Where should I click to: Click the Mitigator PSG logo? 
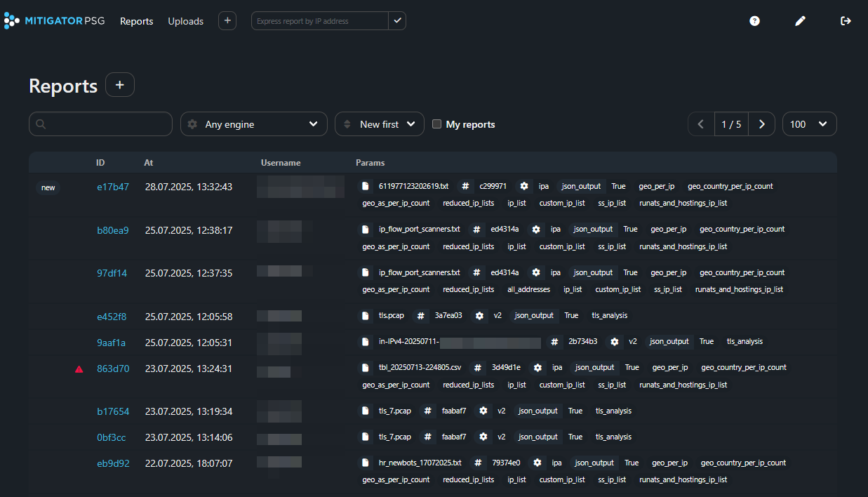pyautogui.click(x=55, y=21)
